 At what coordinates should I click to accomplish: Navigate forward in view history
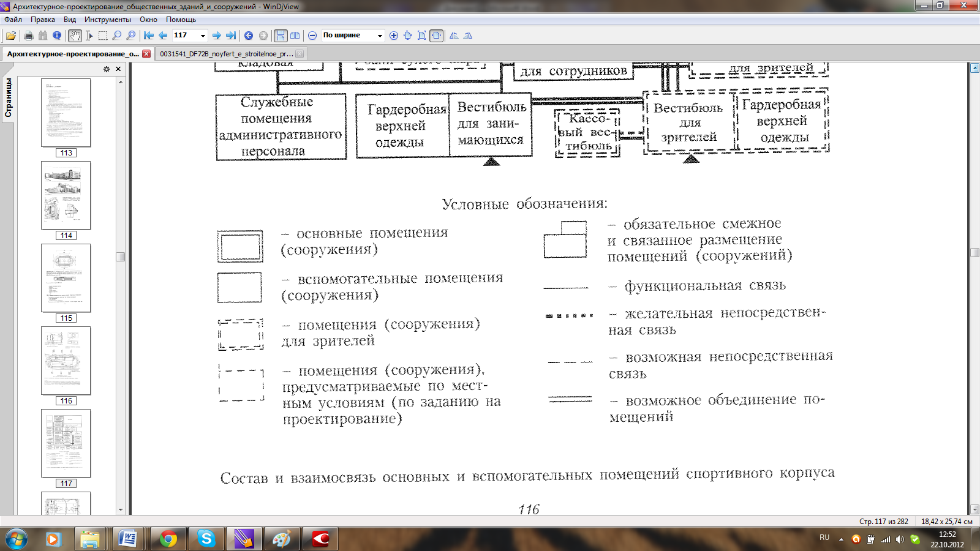[263, 36]
